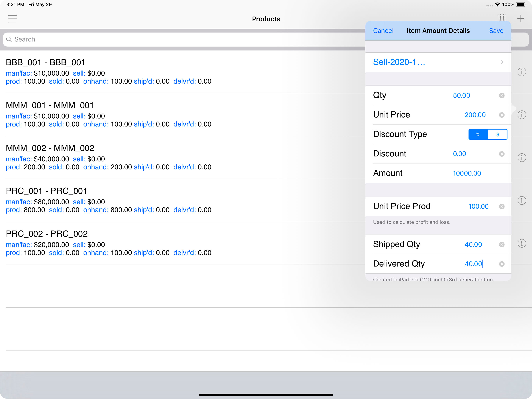Open info for MMM_002 product
532x399 pixels.
(x=522, y=158)
